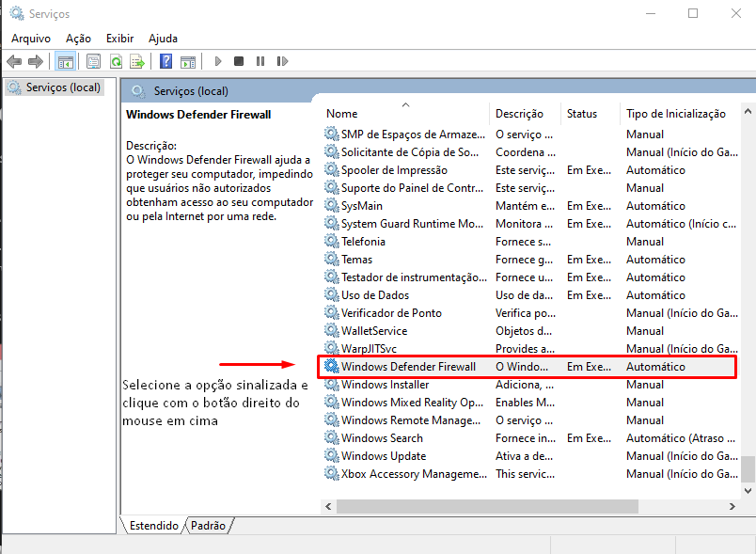Sort by the Status column header
The width and height of the screenshot is (756, 554).
[x=591, y=114]
